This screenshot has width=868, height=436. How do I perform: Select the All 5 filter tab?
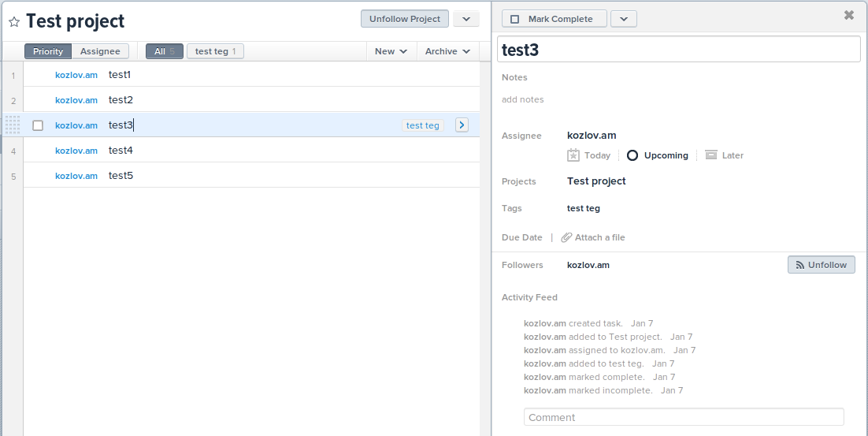pyautogui.click(x=165, y=51)
